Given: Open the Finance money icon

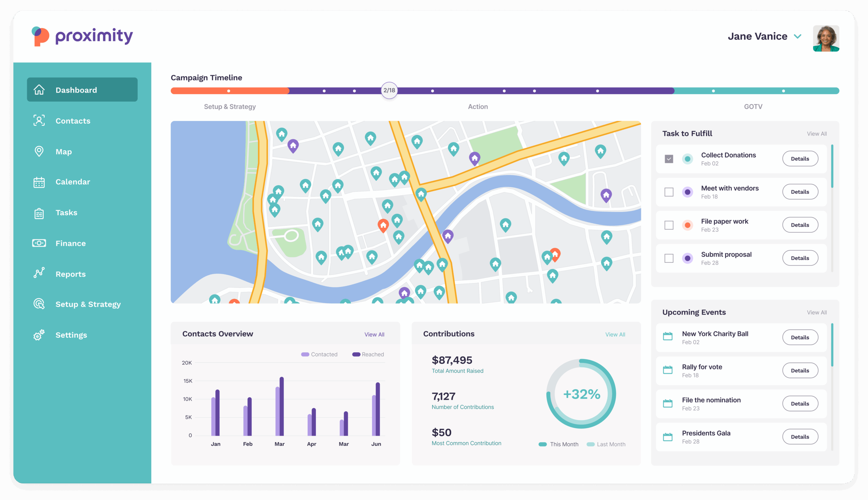Looking at the screenshot, I should pos(39,243).
